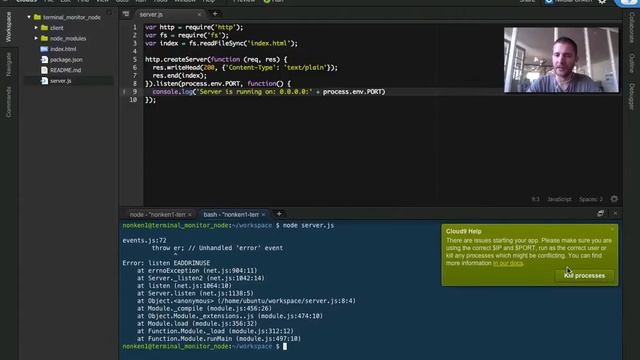Open the Navigate side panel tab
The height and width of the screenshot is (360, 640).
[9, 64]
